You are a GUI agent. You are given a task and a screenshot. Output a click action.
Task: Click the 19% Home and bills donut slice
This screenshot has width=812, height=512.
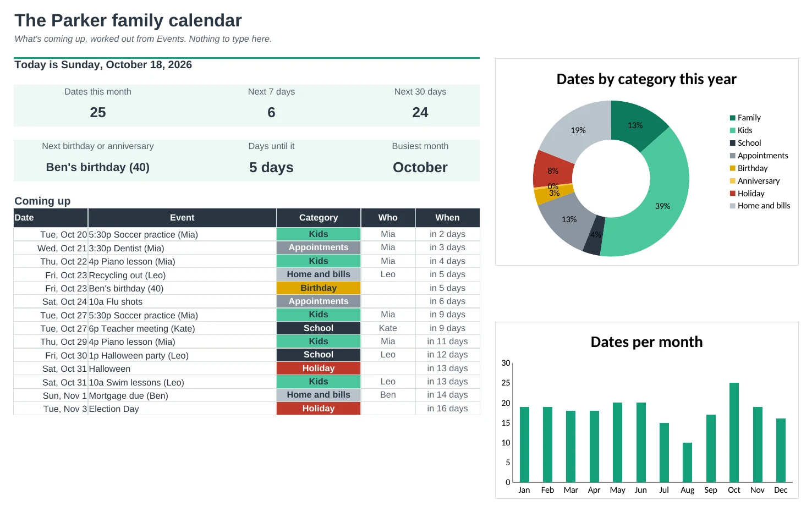pos(578,130)
